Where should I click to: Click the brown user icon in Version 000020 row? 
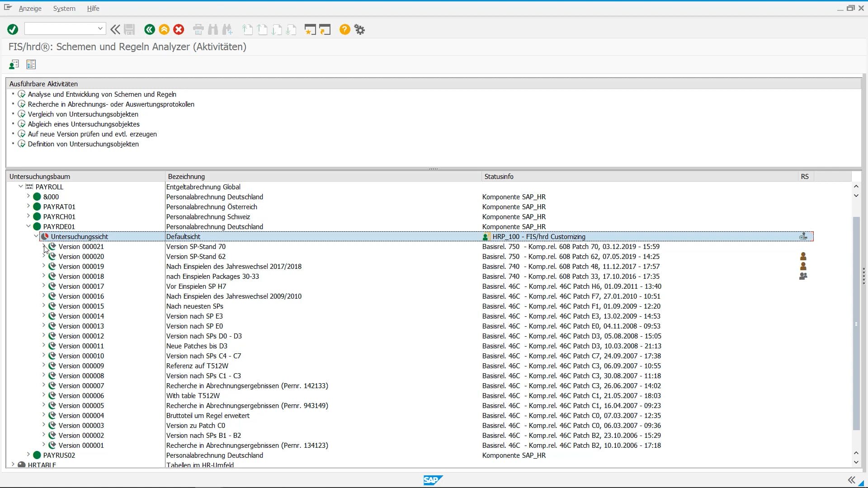point(803,256)
